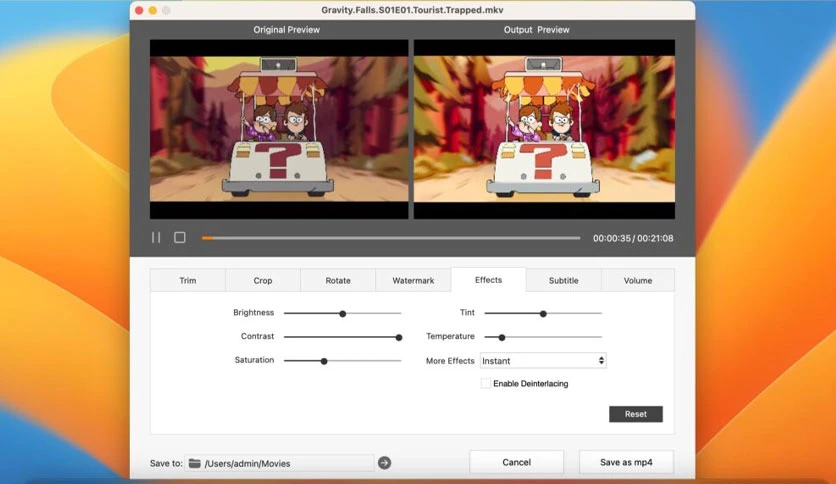The image size is (836, 484).
Task: Click the Cancel button
Action: coord(516,462)
